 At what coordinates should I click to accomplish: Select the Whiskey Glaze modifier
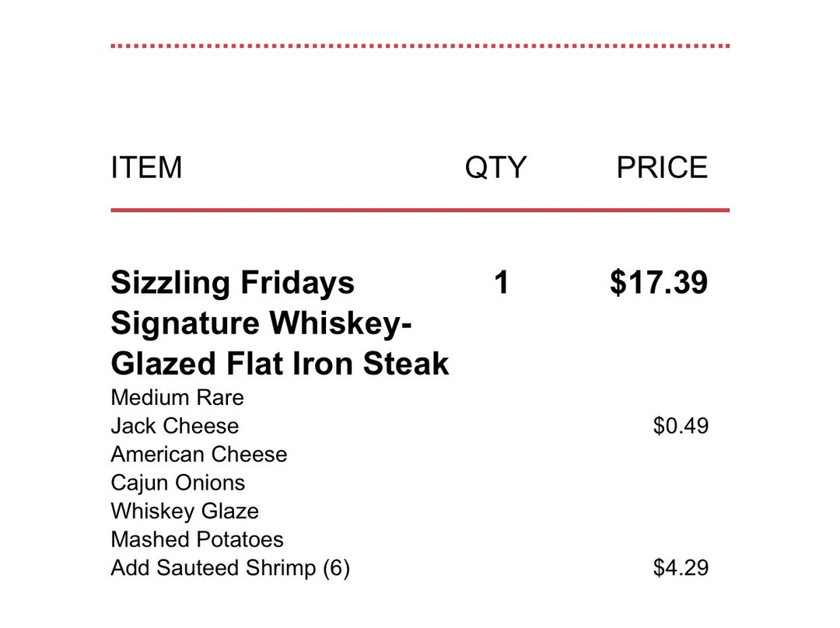[185, 511]
